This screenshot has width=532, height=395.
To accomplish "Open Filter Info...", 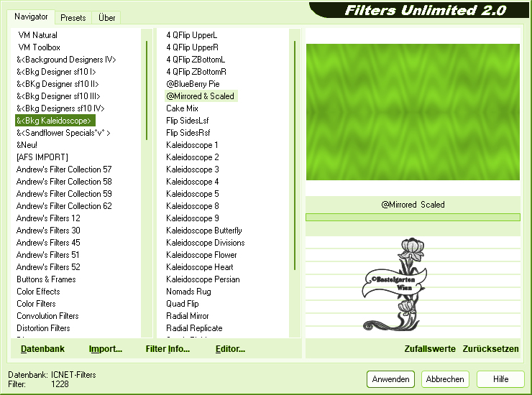I will [x=168, y=349].
